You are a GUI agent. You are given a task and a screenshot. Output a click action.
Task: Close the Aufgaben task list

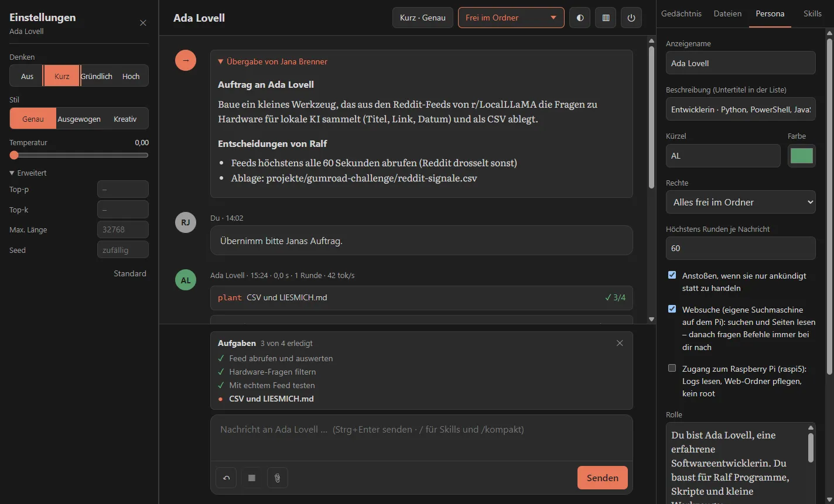tap(620, 343)
